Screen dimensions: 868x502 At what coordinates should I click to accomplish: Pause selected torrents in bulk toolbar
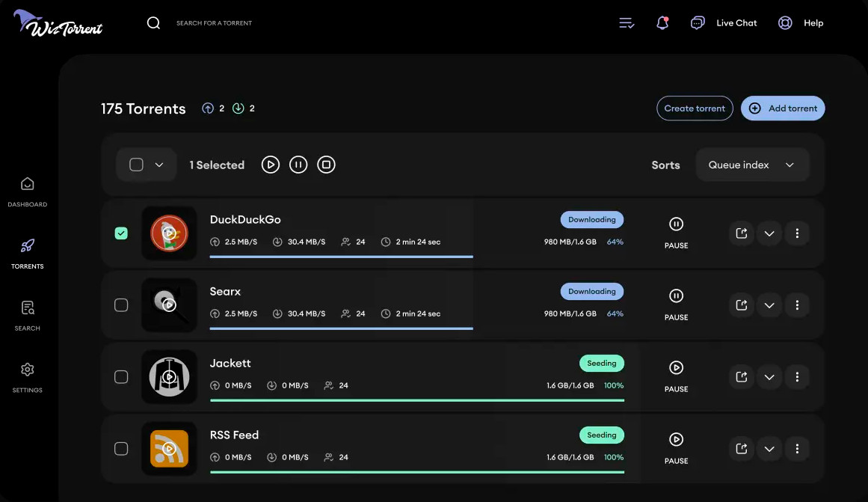[x=298, y=165]
